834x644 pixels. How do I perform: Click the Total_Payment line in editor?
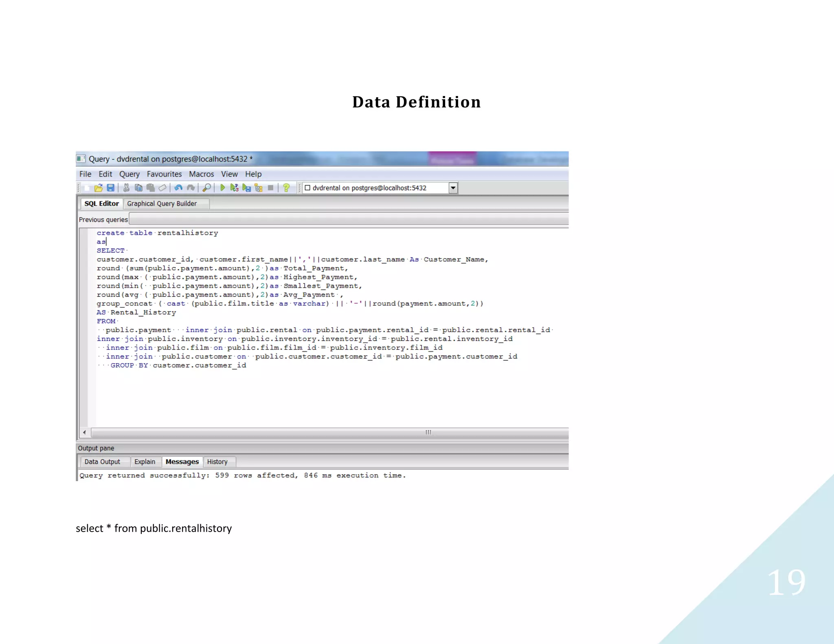point(222,269)
